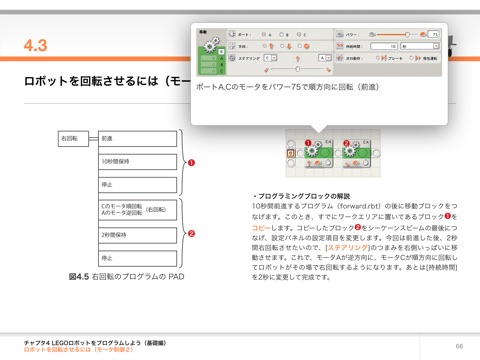Click the forward arrow icon on block 1

pyautogui.click(x=309, y=163)
